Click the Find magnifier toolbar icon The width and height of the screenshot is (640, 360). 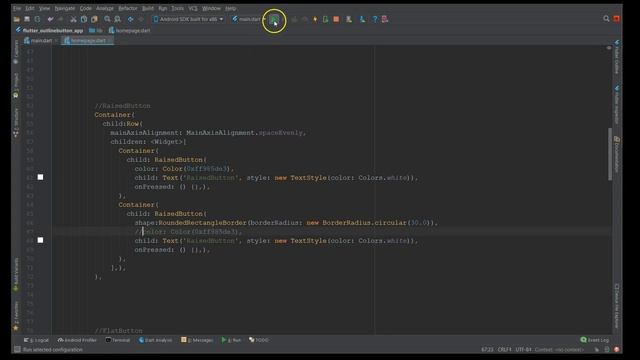pos(107,19)
